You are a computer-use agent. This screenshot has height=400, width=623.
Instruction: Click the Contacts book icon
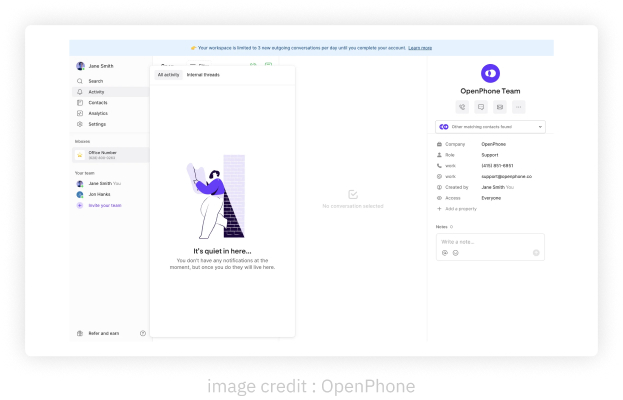80,102
